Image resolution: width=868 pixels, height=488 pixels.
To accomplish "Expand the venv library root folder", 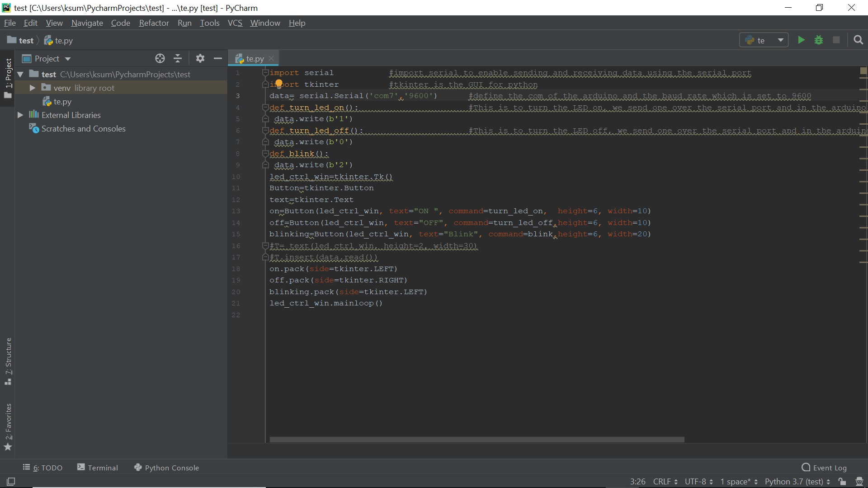I will click(33, 88).
